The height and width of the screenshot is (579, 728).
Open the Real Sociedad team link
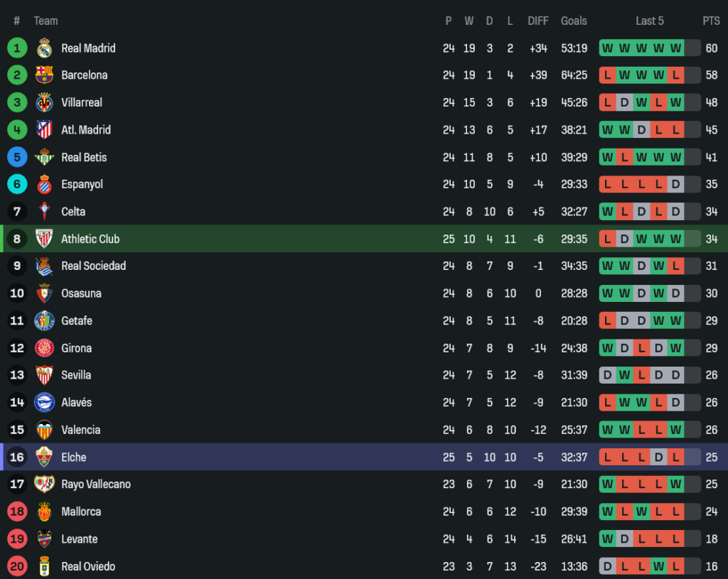93,266
